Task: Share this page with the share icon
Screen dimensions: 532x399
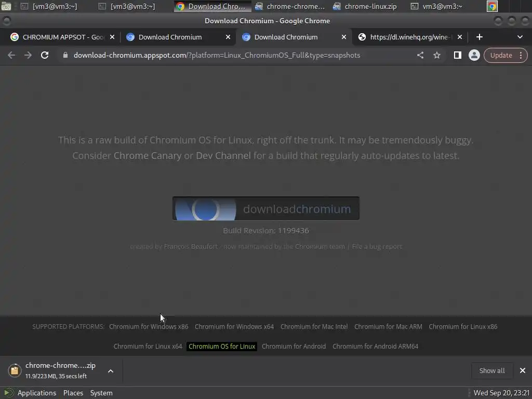Action: click(420, 55)
